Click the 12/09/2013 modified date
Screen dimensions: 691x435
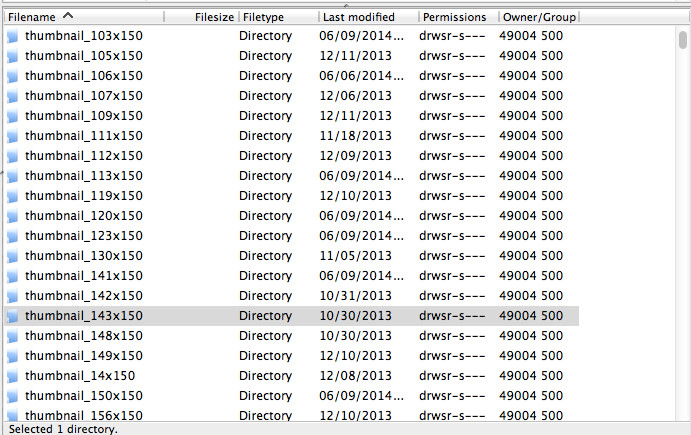355,156
